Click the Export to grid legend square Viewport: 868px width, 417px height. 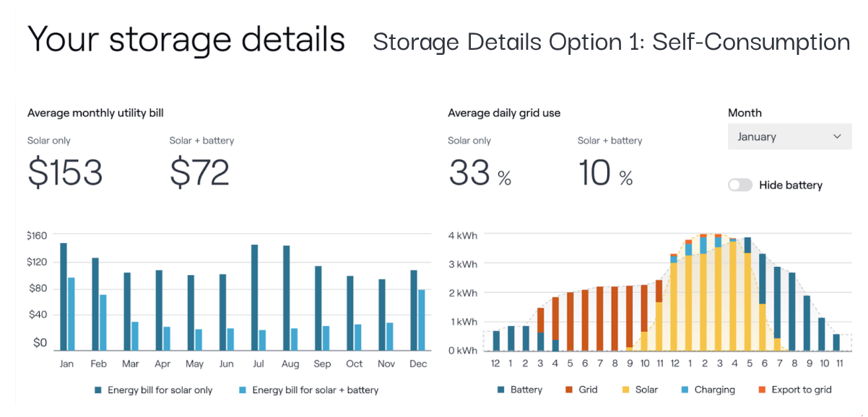[761, 390]
